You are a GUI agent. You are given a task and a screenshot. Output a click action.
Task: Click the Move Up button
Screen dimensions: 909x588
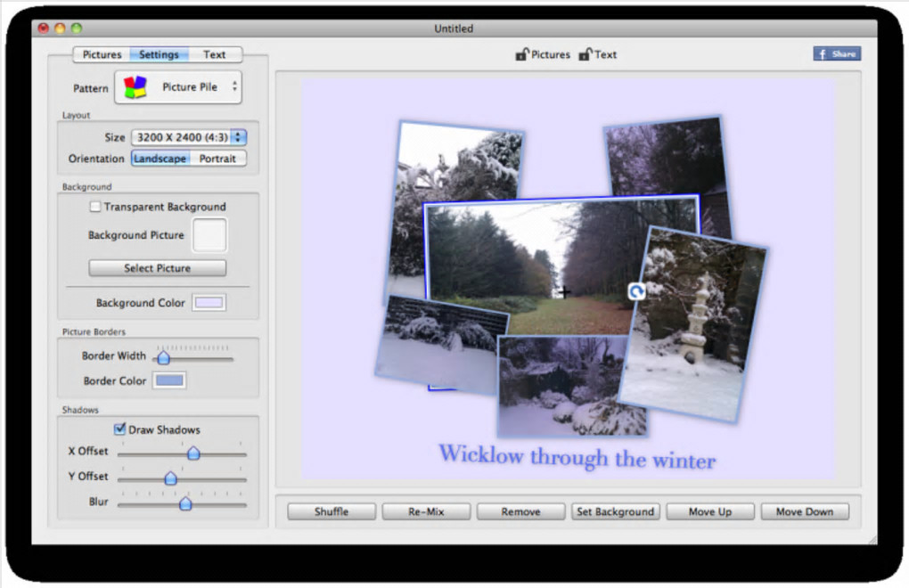click(x=710, y=511)
